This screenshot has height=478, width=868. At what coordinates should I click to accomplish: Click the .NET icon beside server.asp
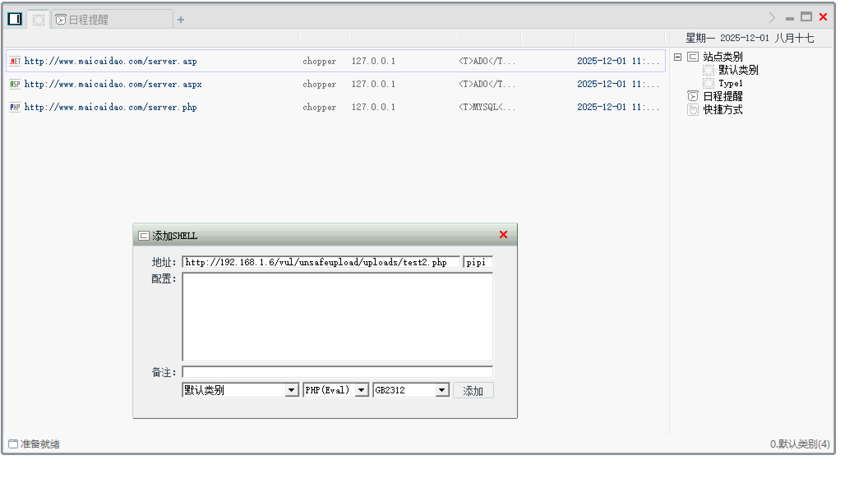tap(15, 61)
